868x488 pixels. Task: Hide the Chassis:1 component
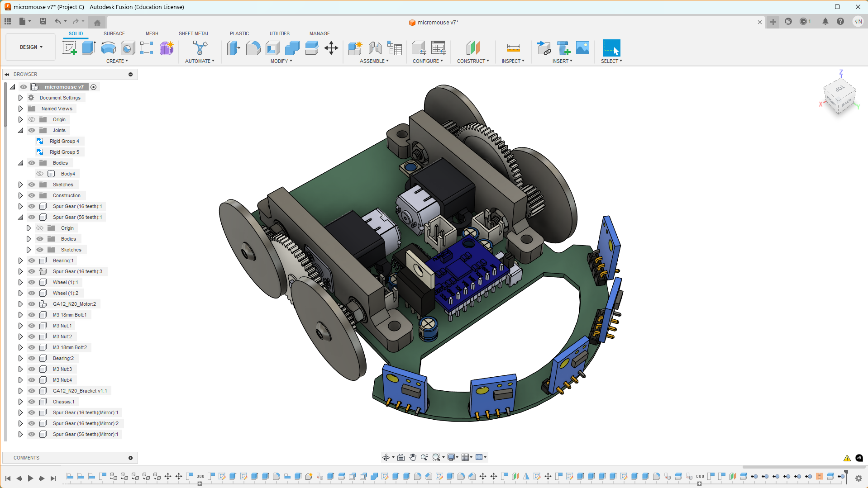(x=32, y=402)
